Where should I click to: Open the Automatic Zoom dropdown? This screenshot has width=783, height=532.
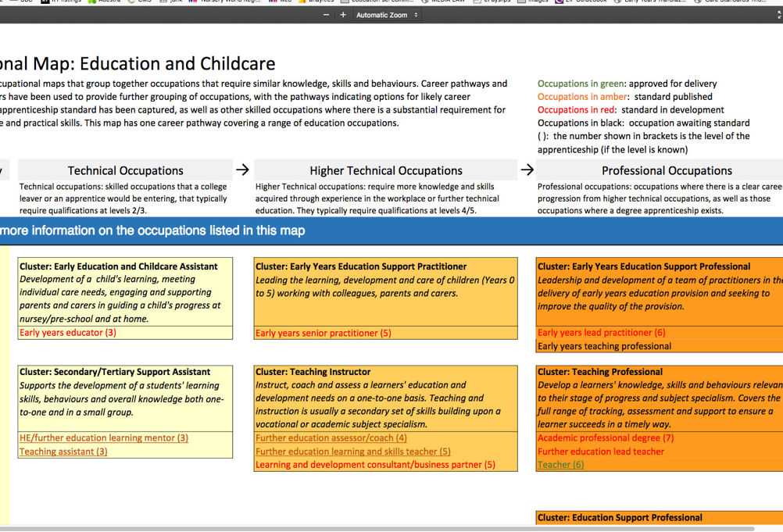pyautogui.click(x=387, y=15)
